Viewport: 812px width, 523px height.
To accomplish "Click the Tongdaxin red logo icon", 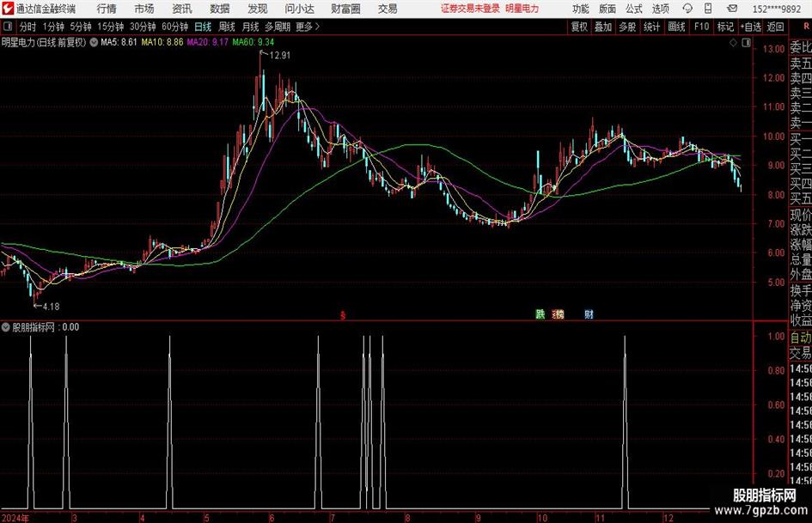I will tap(8, 9).
